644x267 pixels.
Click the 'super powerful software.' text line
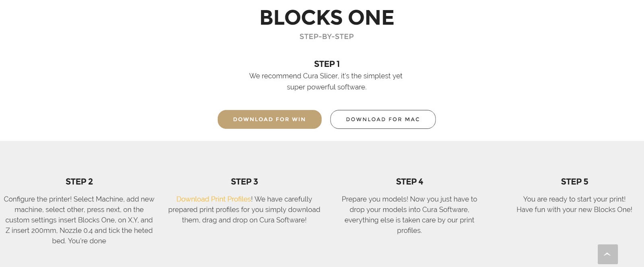tap(326, 87)
